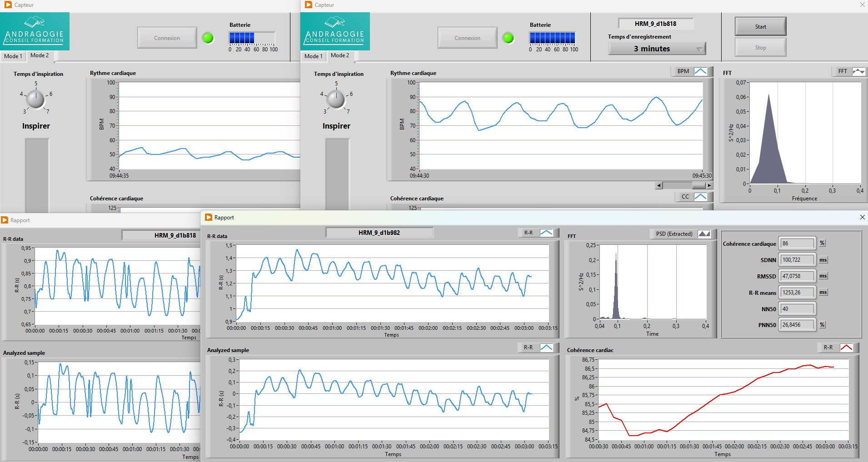This screenshot has width=868, height=462.
Task: Click the BPM plot legend icon
Action: click(x=700, y=71)
